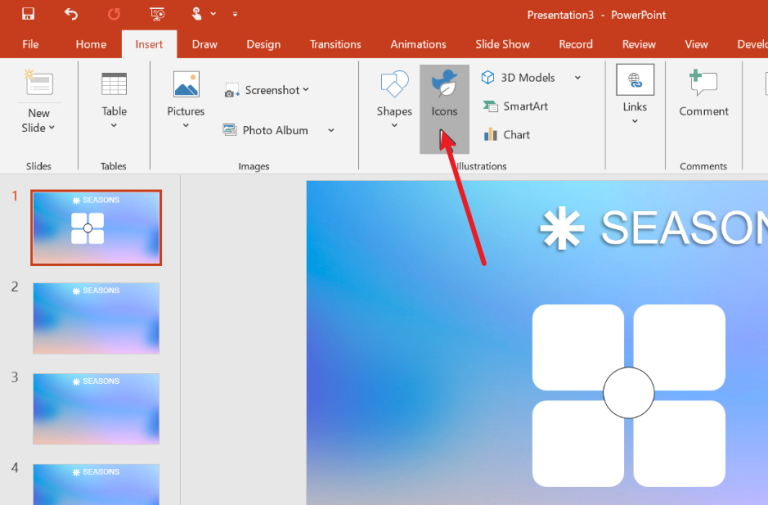Open the Review tab

639,45
